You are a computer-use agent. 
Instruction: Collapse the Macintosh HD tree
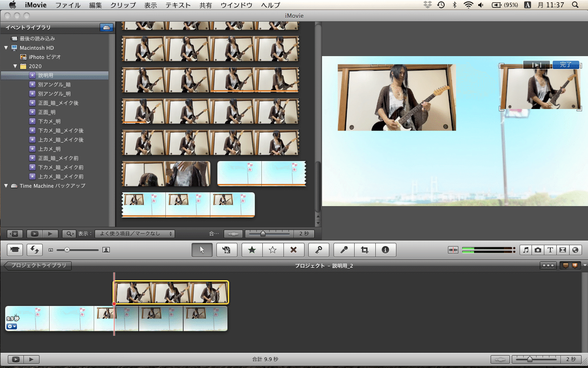point(6,48)
